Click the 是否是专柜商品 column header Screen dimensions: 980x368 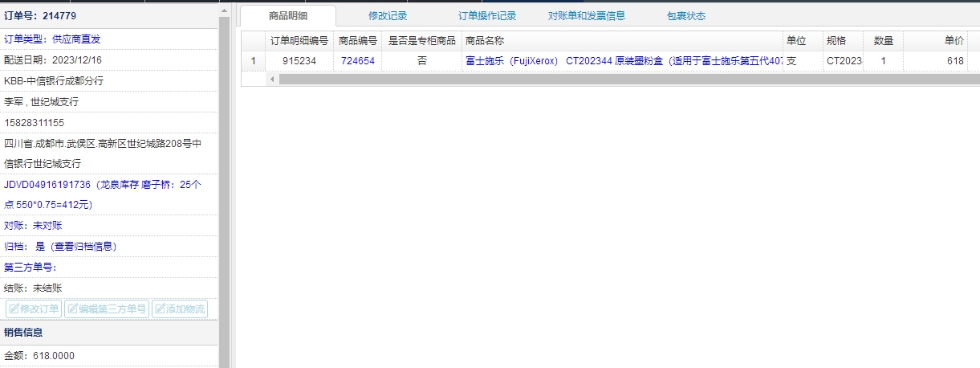tap(422, 40)
